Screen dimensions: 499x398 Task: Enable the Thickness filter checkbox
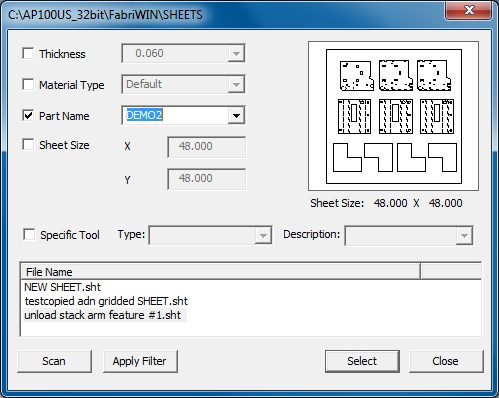click(28, 53)
